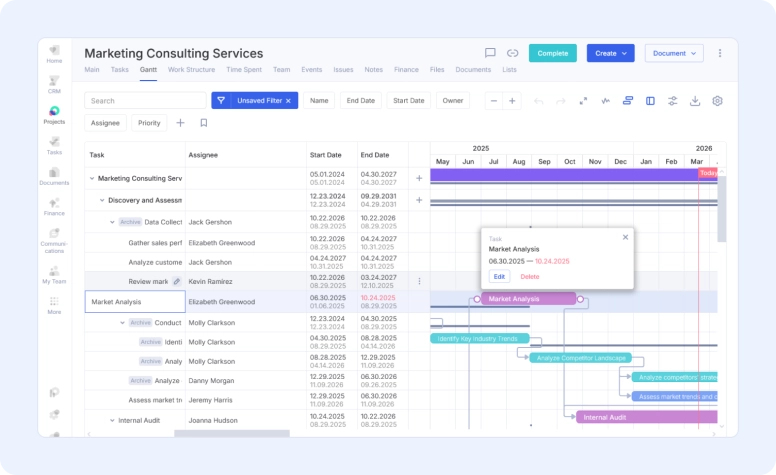Click the Market Analysis Gantt bar

coord(528,299)
